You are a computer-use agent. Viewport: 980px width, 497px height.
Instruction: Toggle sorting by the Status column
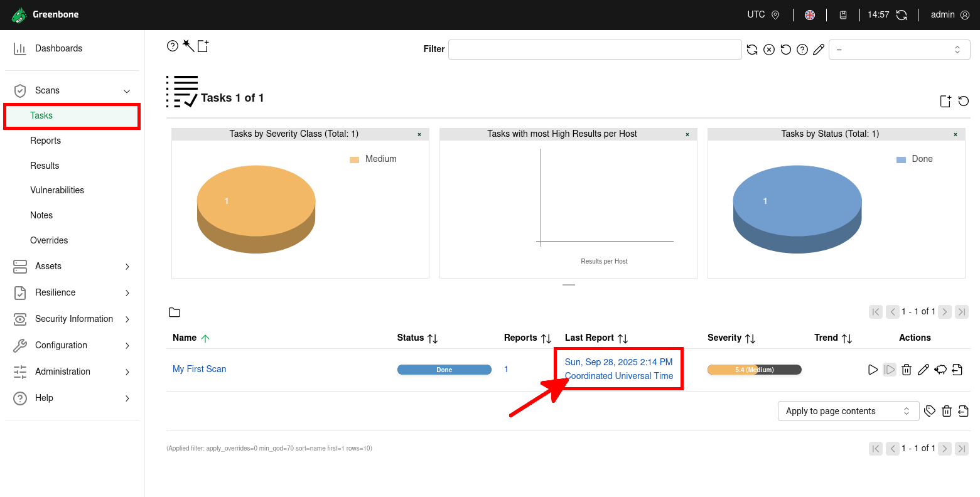pos(432,338)
